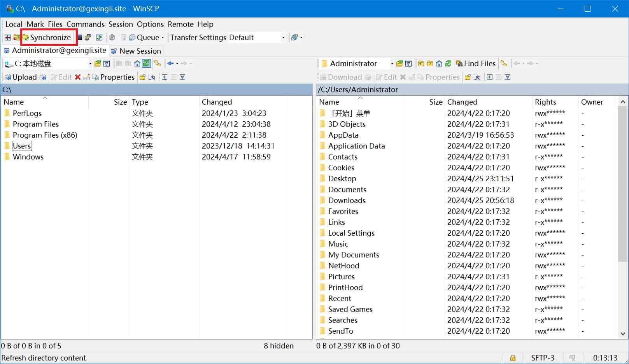Open the Transfer Settings Default dropdown

[x=283, y=37]
